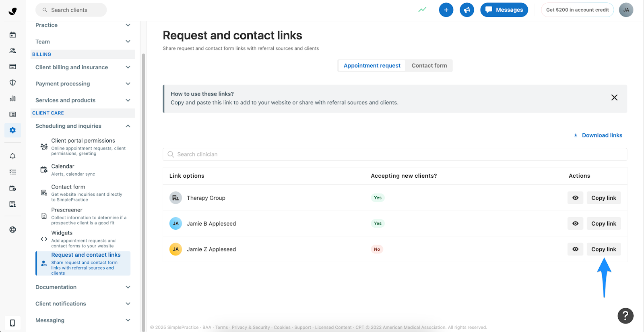This screenshot has width=644, height=332.
Task: Open the Prescreener settings item
Action: pos(83,216)
